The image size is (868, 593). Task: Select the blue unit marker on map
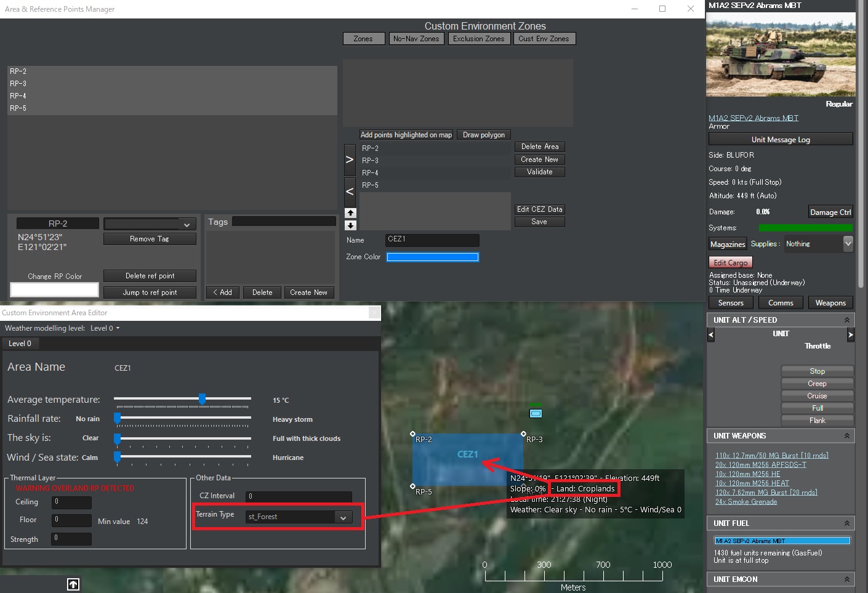point(536,413)
